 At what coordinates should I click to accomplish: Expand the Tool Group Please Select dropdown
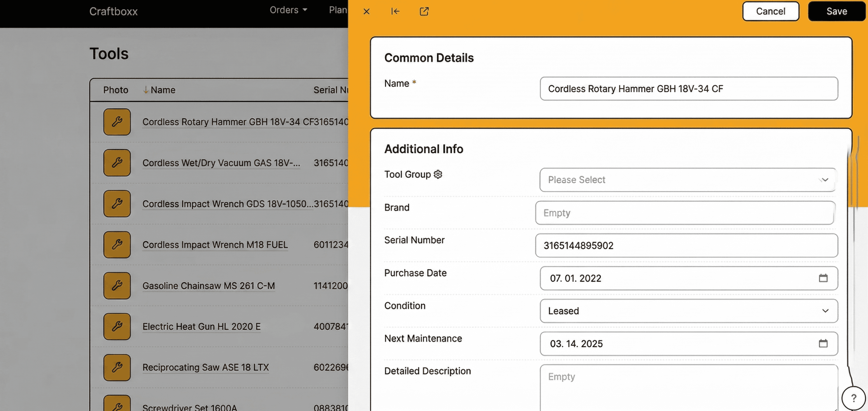tap(688, 180)
